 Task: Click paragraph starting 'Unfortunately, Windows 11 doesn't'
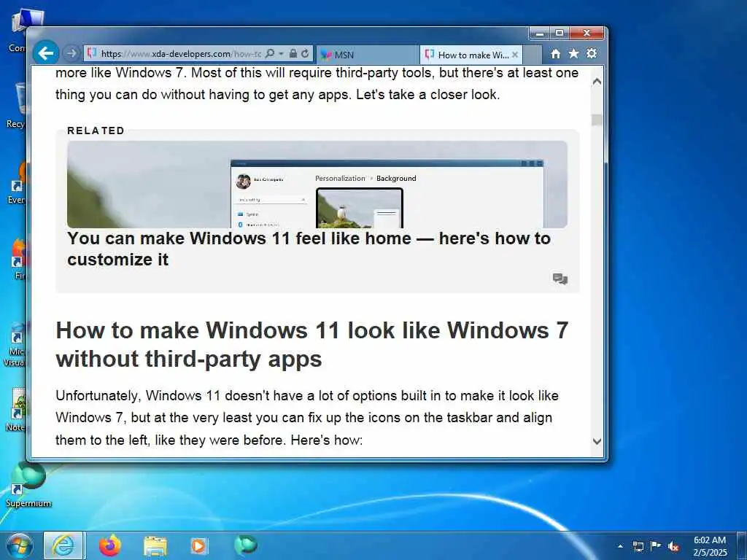coord(307,418)
